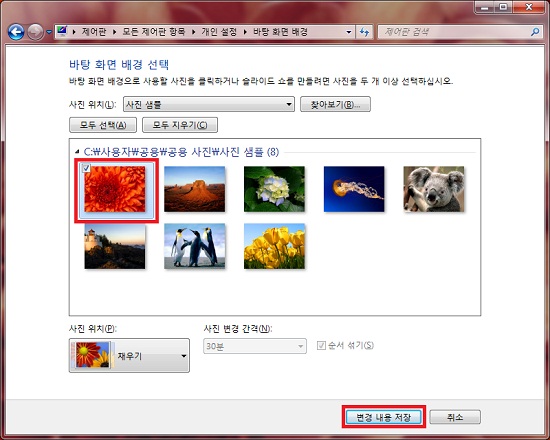Open the 30분 change interval dropdown
The image size is (550, 440).
[255, 346]
